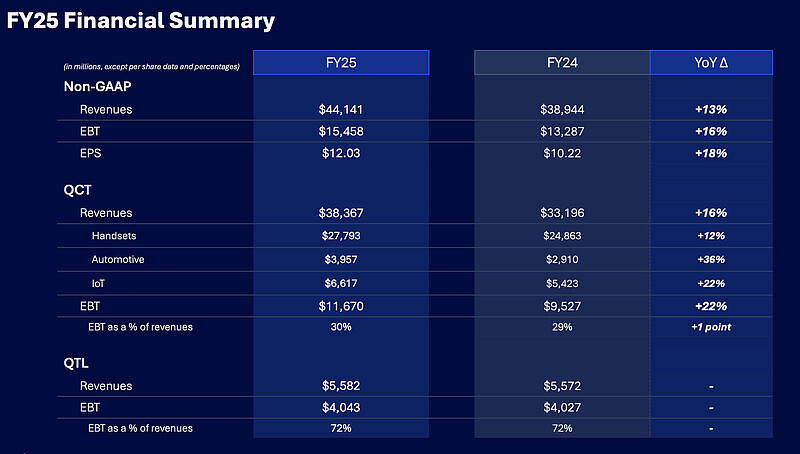Select the IoT row label

click(x=98, y=283)
